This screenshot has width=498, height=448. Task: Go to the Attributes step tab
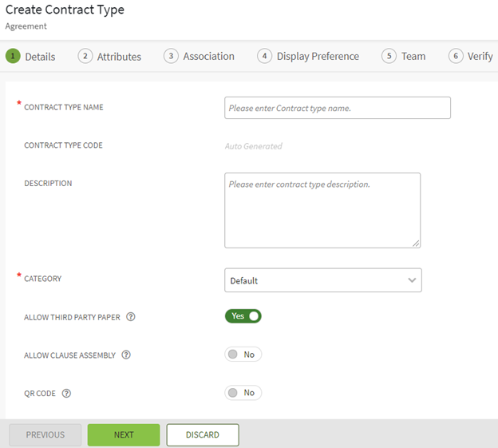pos(119,57)
